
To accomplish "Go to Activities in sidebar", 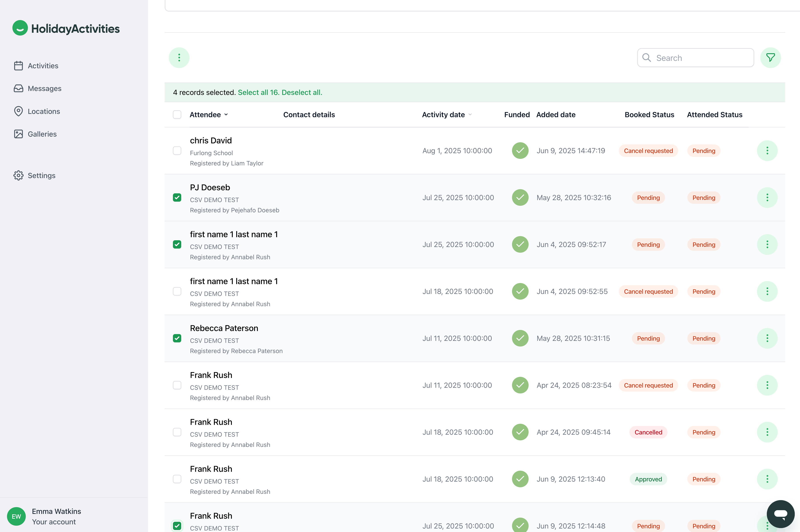I will point(43,66).
